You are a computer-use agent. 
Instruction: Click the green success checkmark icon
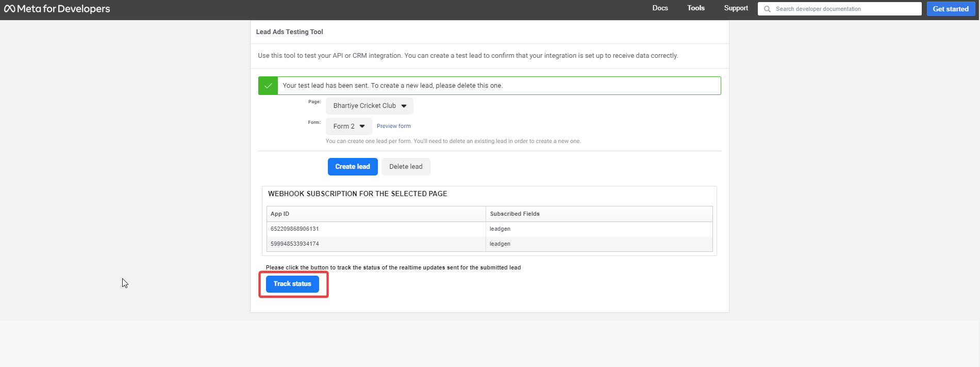pyautogui.click(x=268, y=86)
